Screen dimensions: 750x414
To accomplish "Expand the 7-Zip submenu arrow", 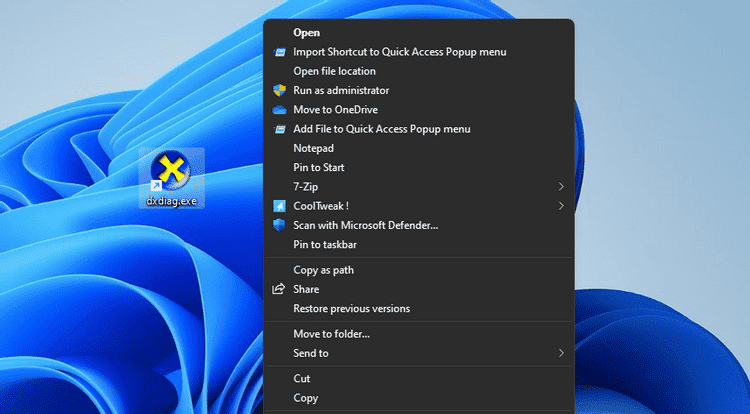I will pyautogui.click(x=561, y=186).
